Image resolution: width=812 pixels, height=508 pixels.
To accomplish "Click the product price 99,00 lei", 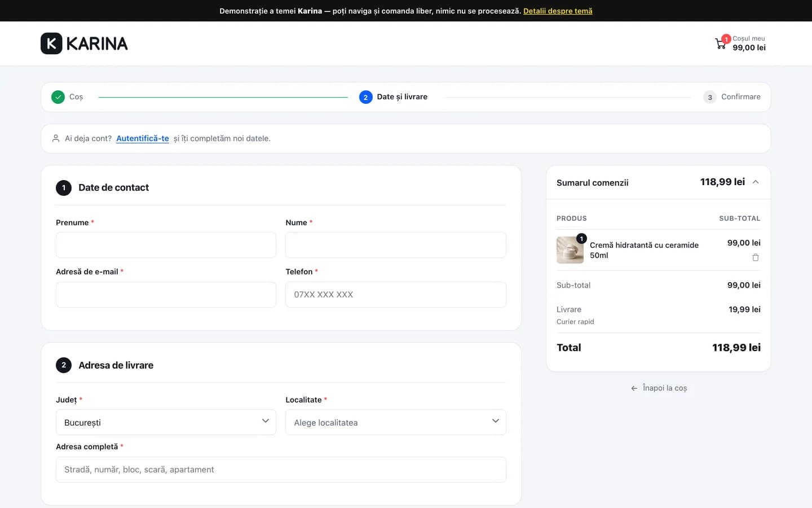I will point(744,243).
